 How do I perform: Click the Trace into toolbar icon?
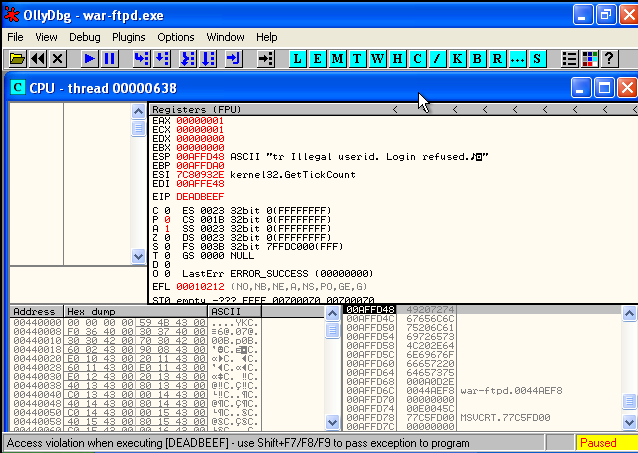(x=188, y=59)
